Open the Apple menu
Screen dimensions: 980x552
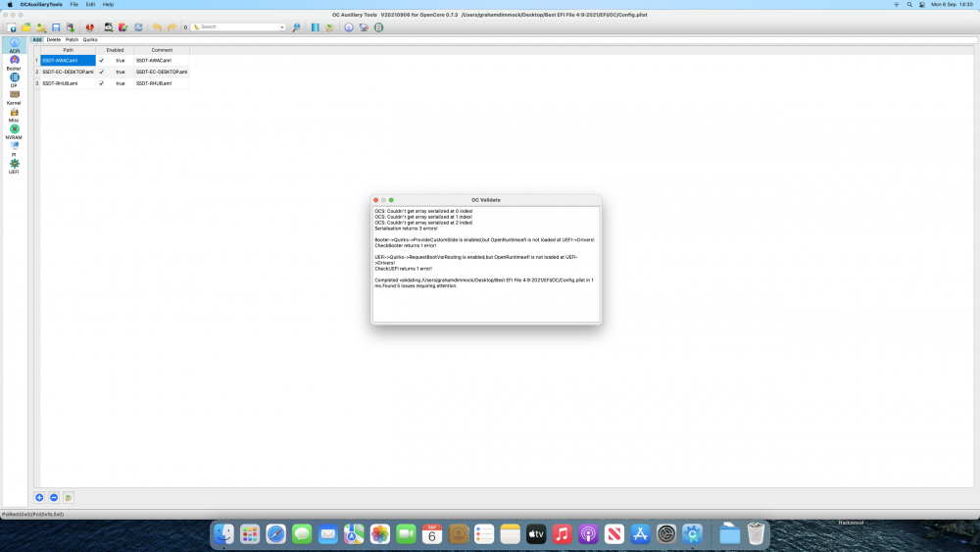10,4
